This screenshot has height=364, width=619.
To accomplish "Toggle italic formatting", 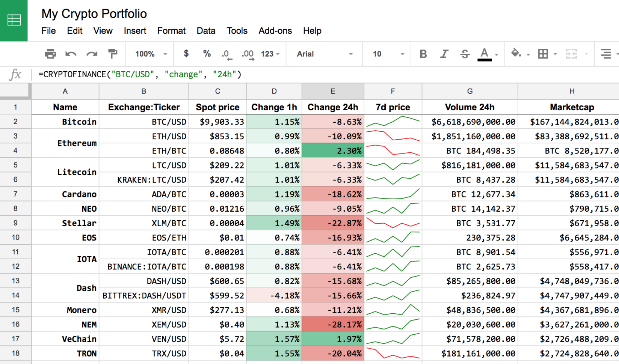I will tap(444, 54).
